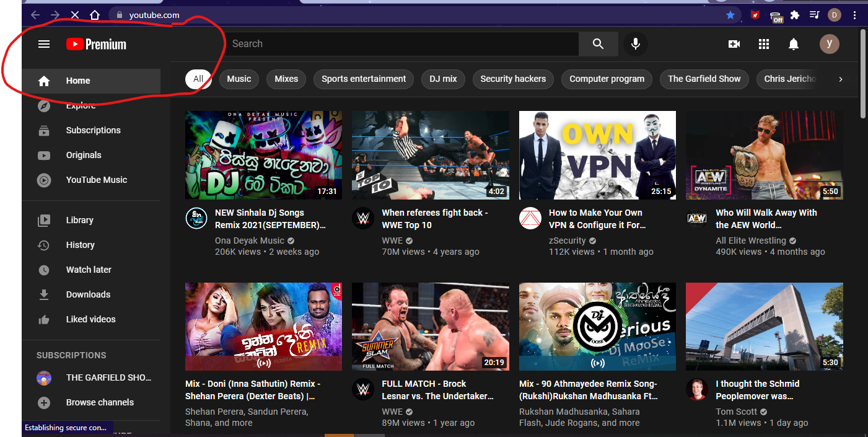The width and height of the screenshot is (868, 437).
Task: Open the media control toolbar icon
Action: pyautogui.click(x=815, y=15)
